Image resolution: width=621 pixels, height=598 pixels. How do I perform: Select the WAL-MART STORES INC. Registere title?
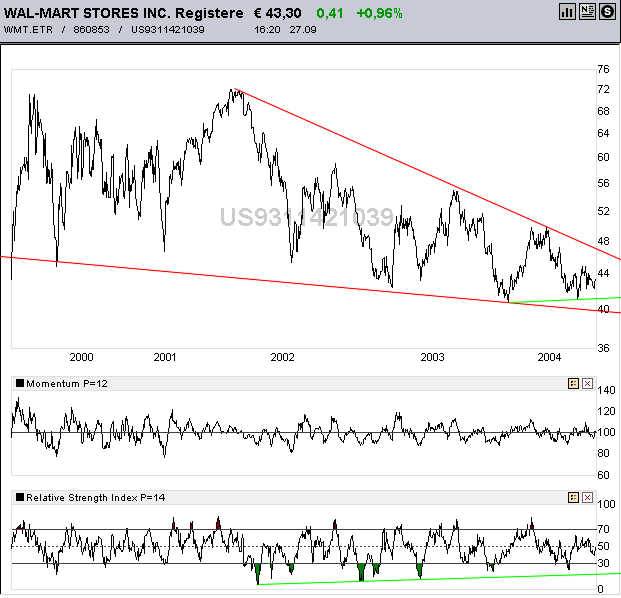[x=124, y=13]
